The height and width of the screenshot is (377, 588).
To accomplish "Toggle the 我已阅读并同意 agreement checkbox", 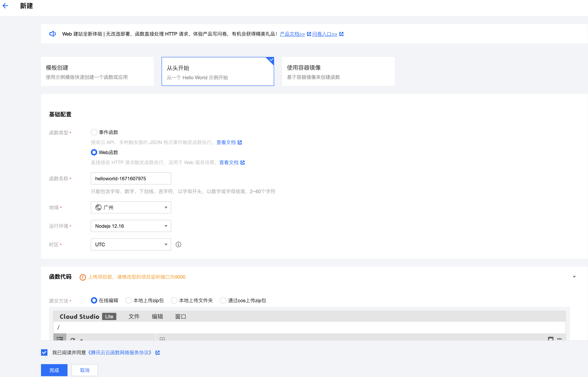I will [44, 352].
